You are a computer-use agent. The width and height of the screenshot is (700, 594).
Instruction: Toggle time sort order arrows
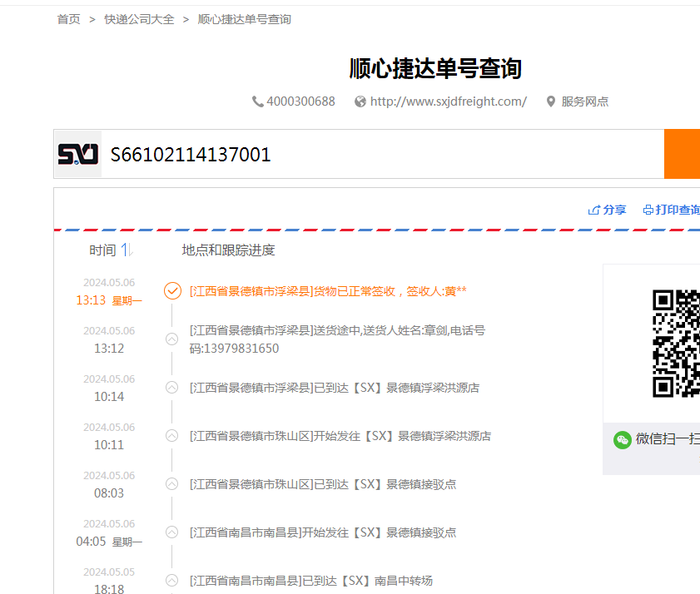coord(127,250)
